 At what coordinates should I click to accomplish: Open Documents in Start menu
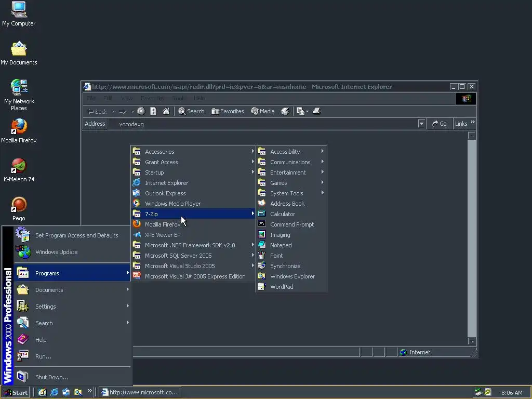(x=72, y=290)
